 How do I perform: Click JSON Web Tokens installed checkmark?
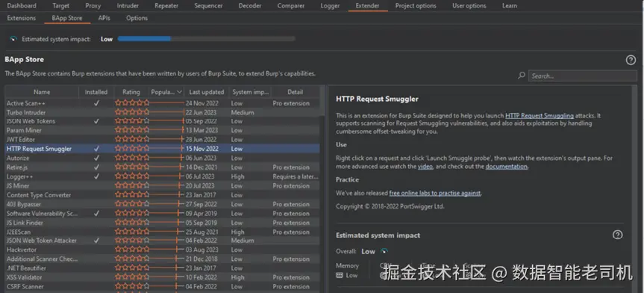coord(96,121)
